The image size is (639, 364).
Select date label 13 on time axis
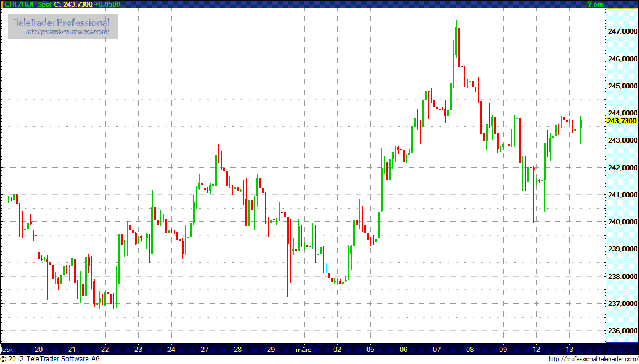(569, 350)
